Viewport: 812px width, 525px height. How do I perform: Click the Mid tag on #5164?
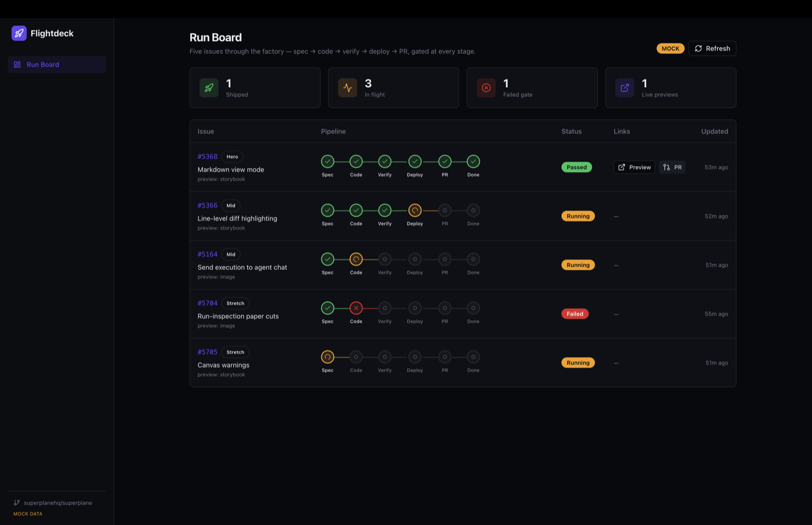(231, 254)
